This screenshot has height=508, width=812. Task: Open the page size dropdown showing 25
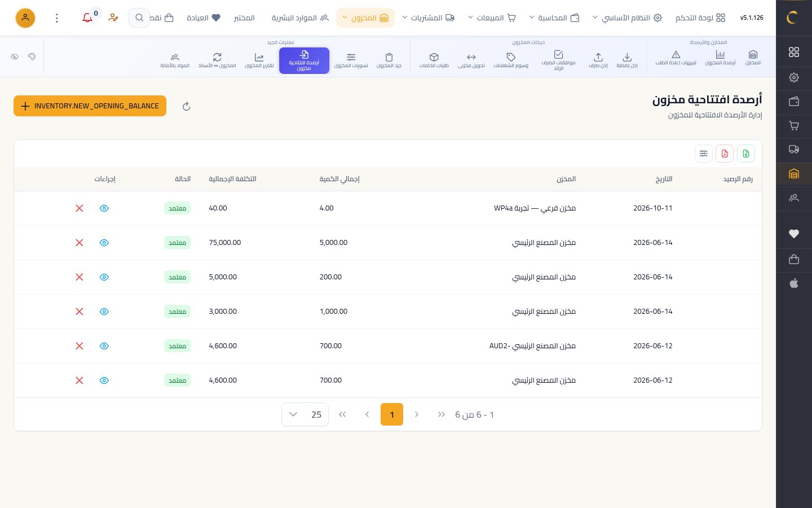(305, 415)
